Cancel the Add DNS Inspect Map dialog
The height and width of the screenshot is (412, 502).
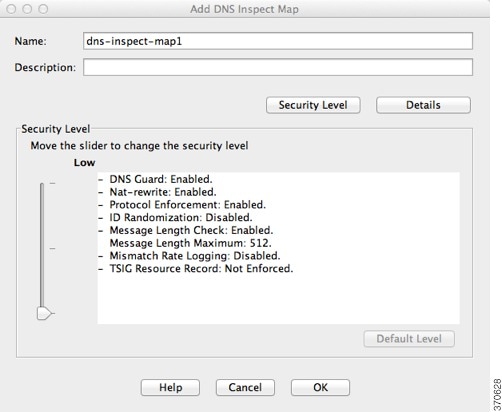tap(245, 387)
